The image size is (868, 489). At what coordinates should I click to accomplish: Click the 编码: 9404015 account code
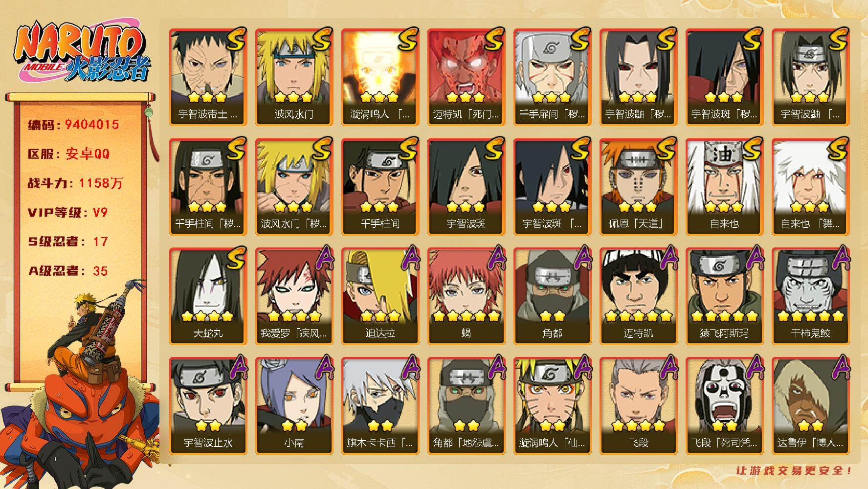click(x=73, y=125)
